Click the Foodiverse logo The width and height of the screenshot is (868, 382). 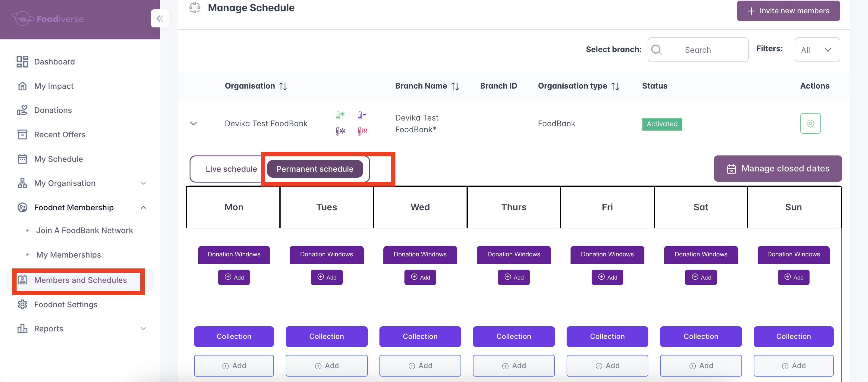coord(48,19)
